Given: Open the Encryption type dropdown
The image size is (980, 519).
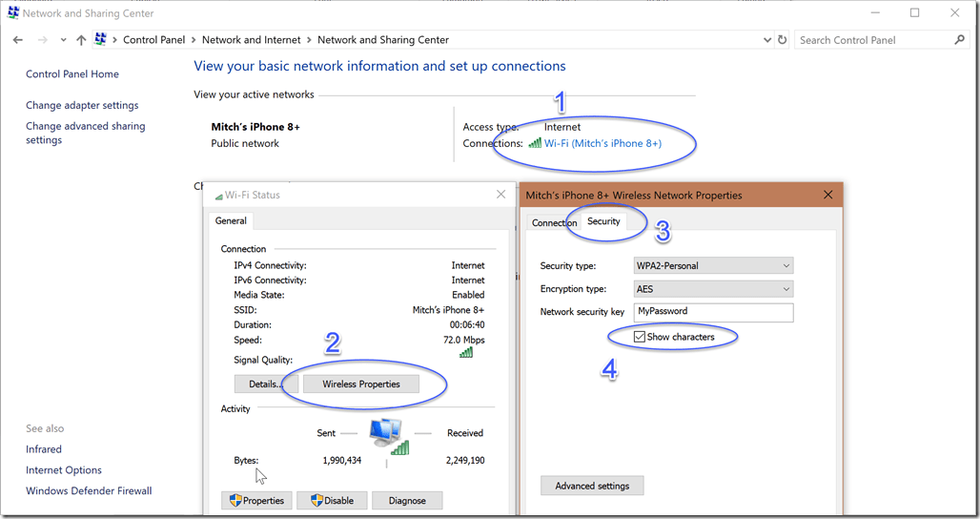Looking at the screenshot, I should tap(713, 289).
